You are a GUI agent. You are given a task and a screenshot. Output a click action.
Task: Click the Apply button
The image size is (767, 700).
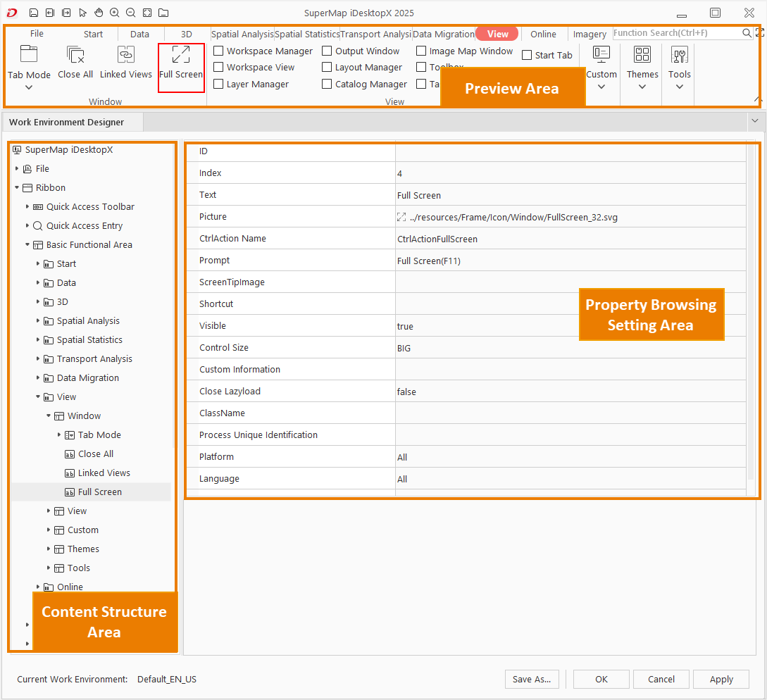click(x=721, y=679)
